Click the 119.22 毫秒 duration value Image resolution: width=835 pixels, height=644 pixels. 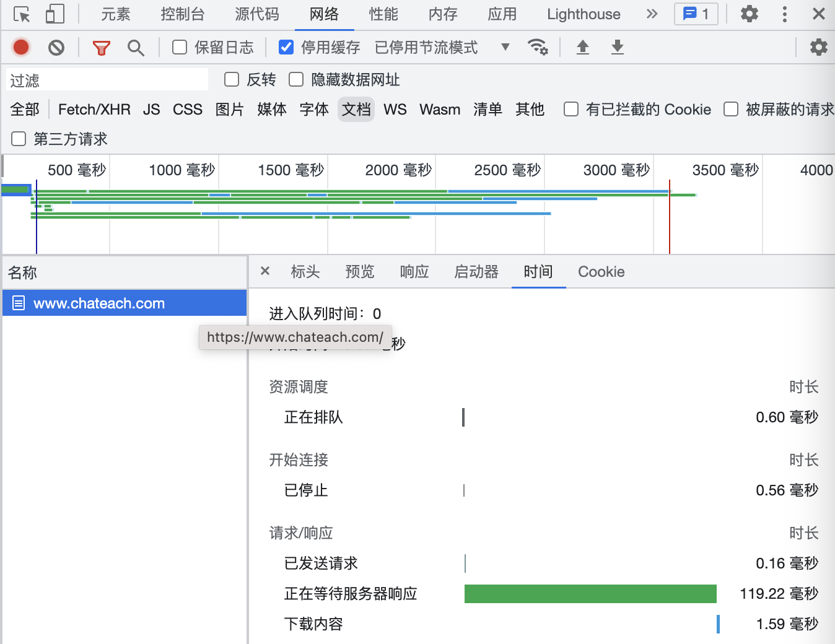(779, 594)
